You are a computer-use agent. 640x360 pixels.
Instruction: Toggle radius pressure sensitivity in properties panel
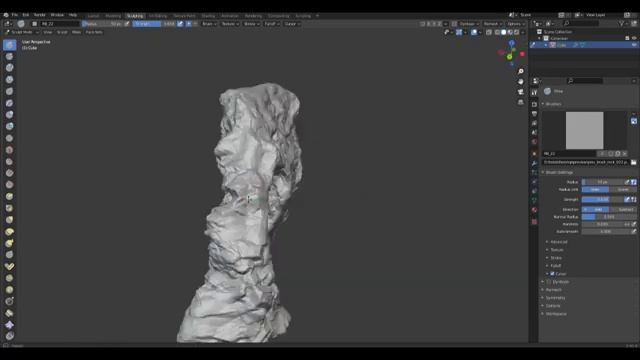pyautogui.click(x=627, y=182)
